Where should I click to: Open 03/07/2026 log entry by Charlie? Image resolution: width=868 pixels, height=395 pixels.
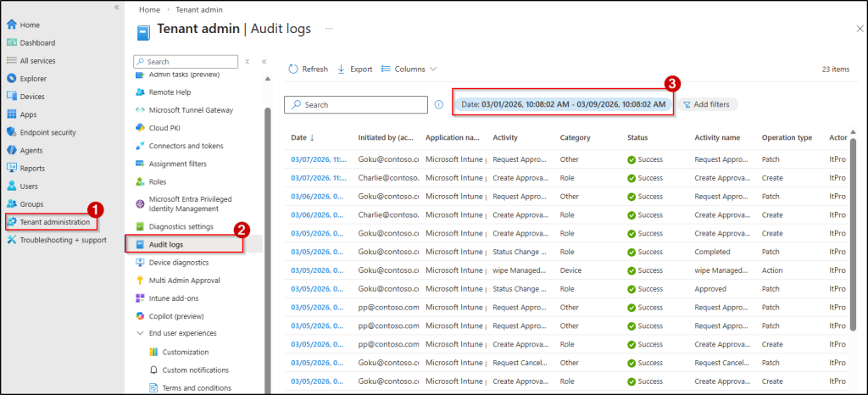point(319,178)
